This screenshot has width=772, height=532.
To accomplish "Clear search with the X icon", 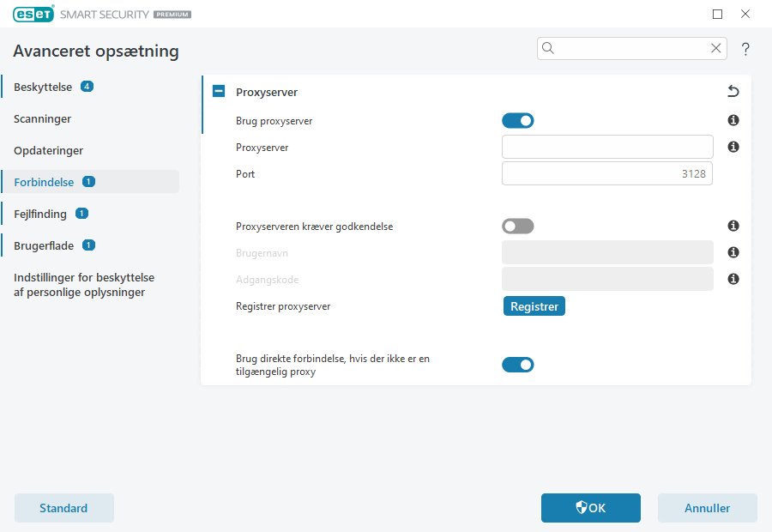I will click(715, 49).
